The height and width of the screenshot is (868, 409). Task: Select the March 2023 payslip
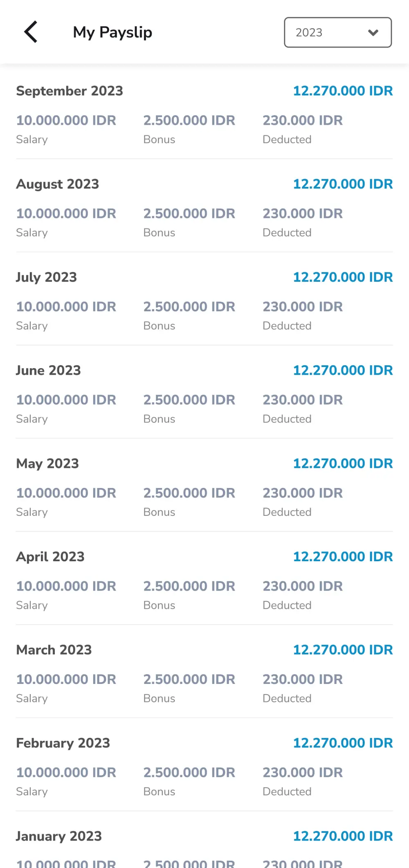(x=54, y=650)
